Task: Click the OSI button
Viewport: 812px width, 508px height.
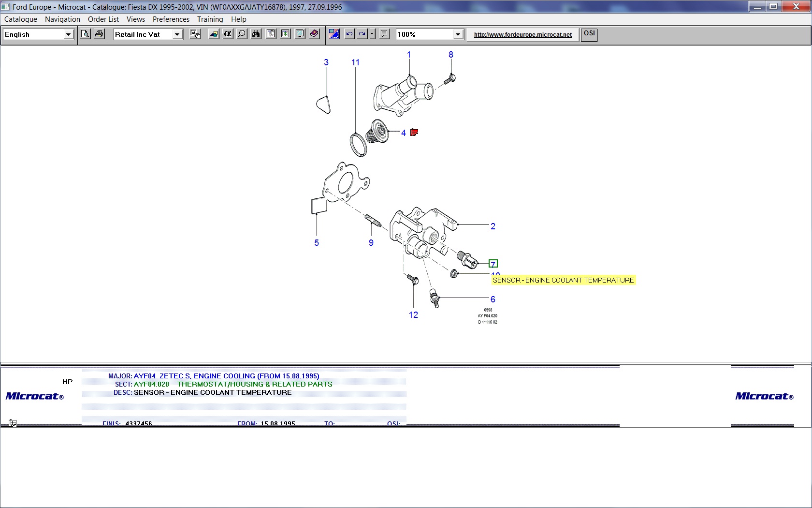Action: point(589,34)
